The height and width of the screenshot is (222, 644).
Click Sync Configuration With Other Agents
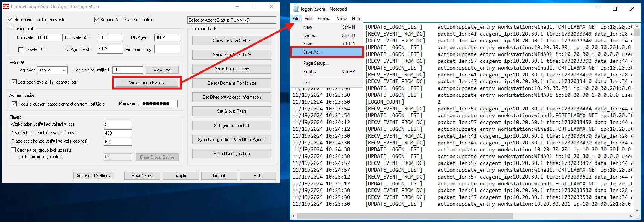[x=232, y=140]
